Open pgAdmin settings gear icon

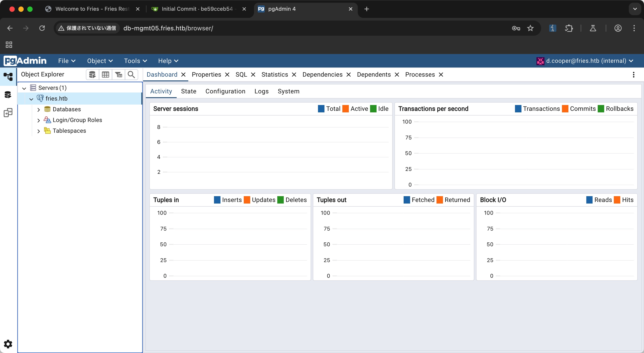tap(8, 344)
